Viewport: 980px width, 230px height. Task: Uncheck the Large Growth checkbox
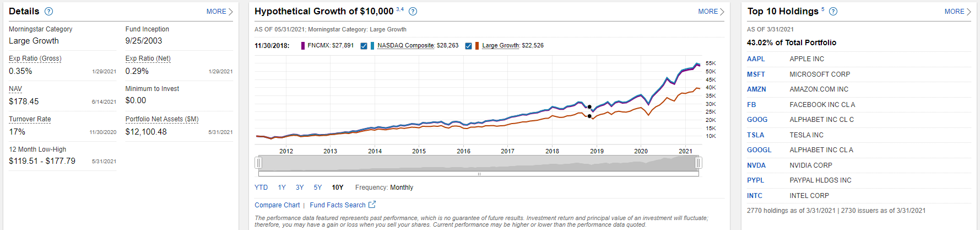pos(468,46)
